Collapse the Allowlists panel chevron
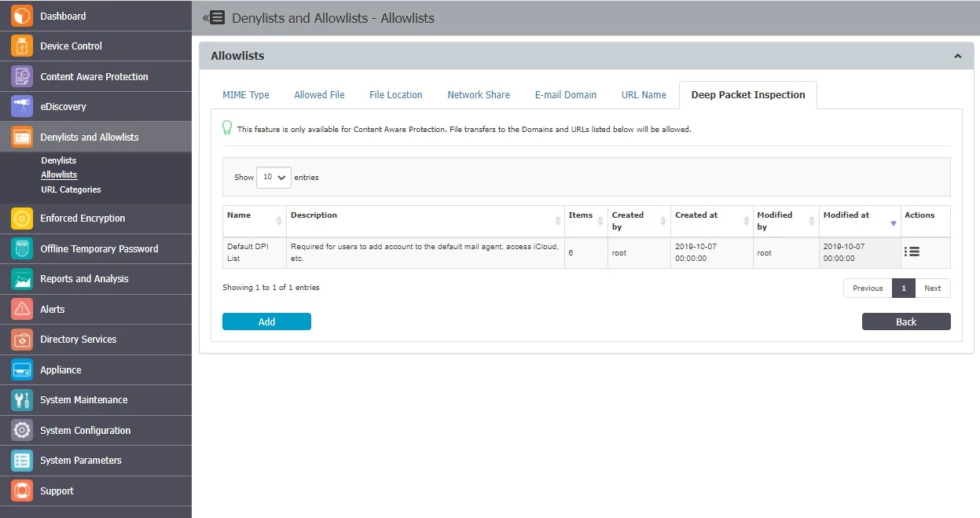Viewport: 980px width, 518px height. pyautogui.click(x=957, y=57)
